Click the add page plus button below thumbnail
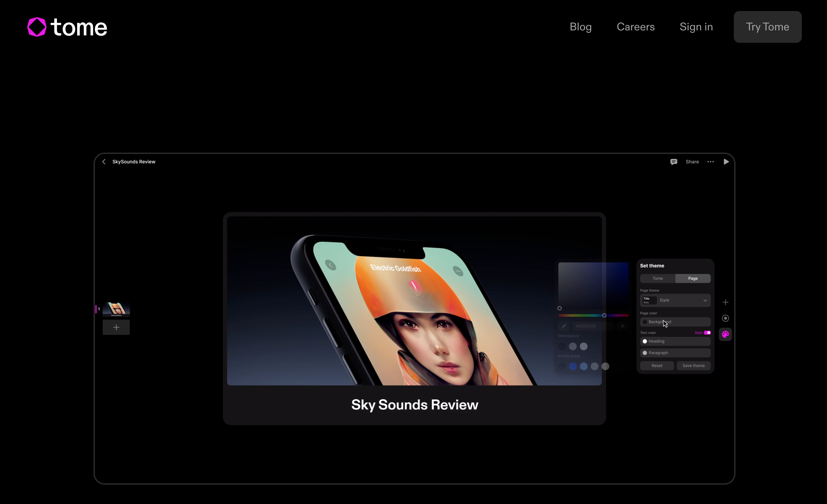Image resolution: width=827 pixels, height=504 pixels. click(x=116, y=327)
